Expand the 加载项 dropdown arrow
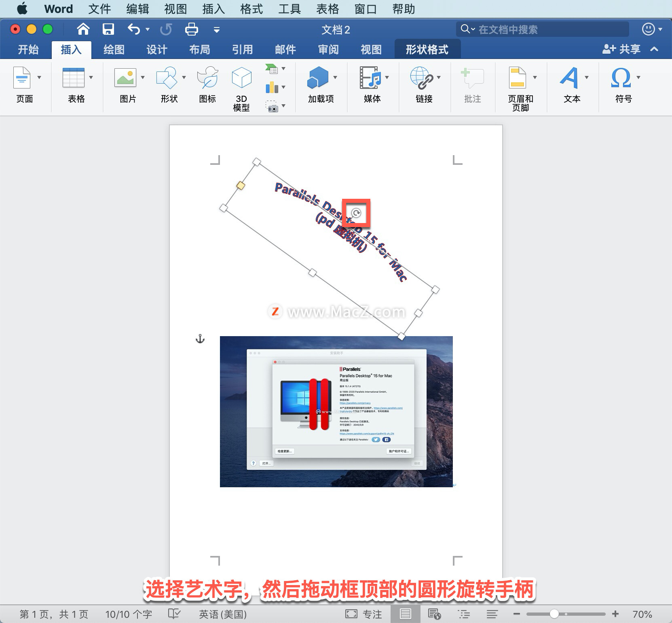The width and height of the screenshot is (672, 623). (335, 78)
